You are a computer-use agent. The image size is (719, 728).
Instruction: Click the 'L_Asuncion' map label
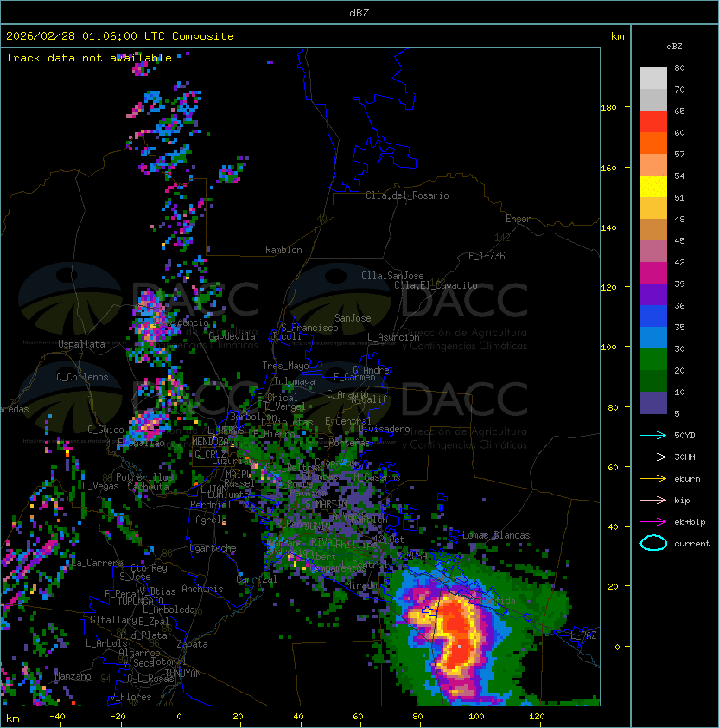click(393, 337)
